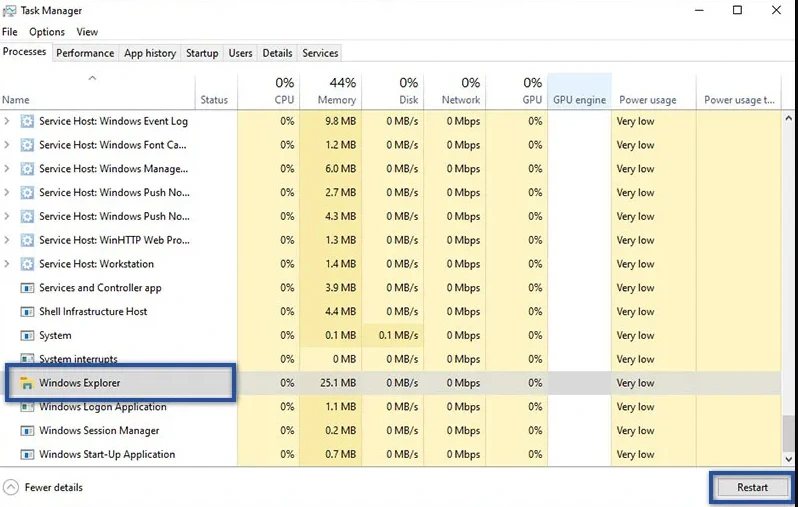This screenshot has height=507, width=798.
Task: Click the scrollbar down arrow
Action: click(x=789, y=459)
